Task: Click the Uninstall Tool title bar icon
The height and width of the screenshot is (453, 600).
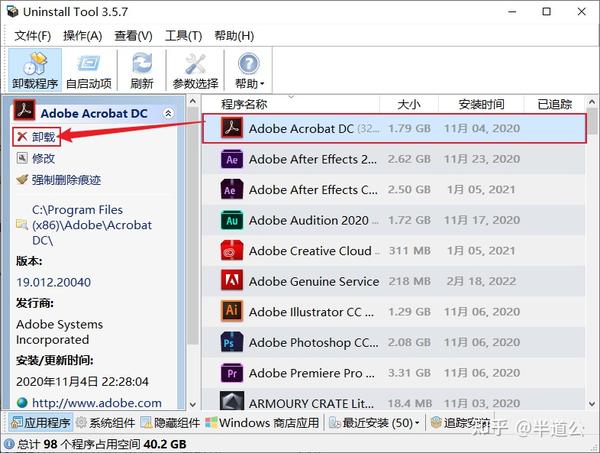Action: click(13, 12)
